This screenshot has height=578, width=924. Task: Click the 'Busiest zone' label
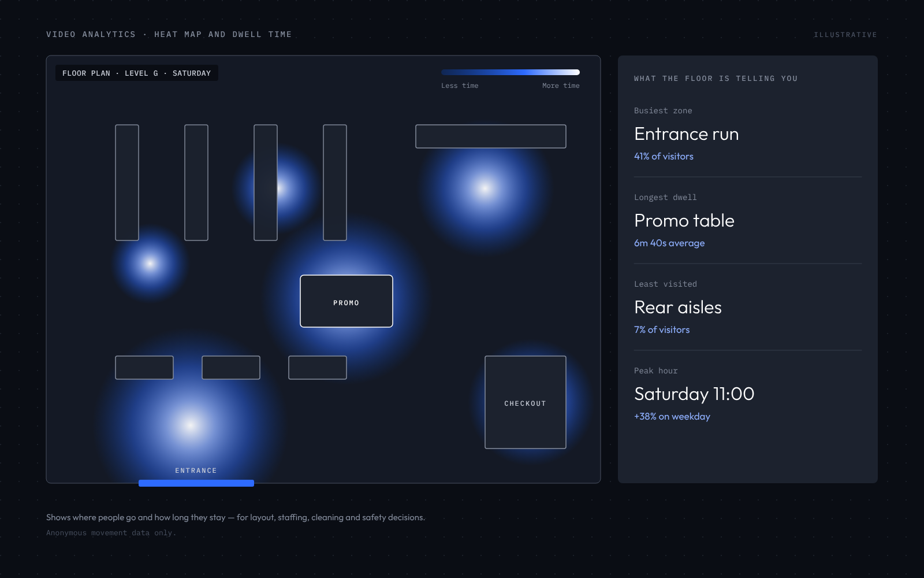coord(663,111)
